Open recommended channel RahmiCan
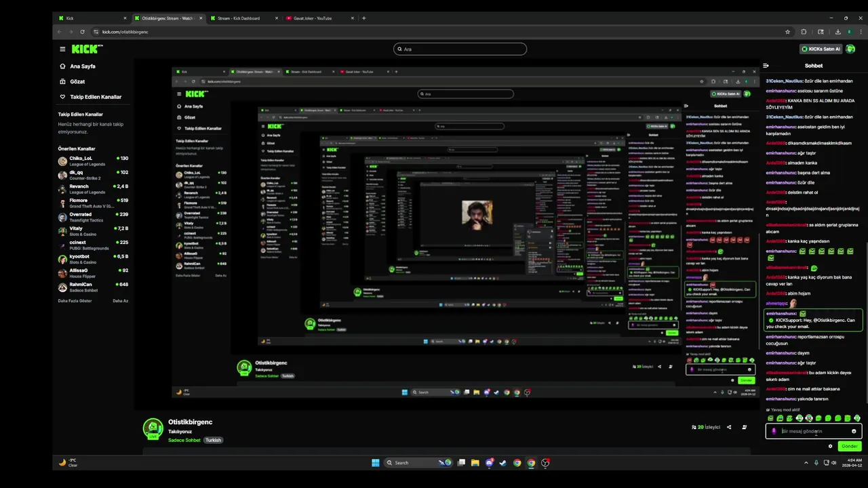868x488 pixels. pyautogui.click(x=94, y=287)
